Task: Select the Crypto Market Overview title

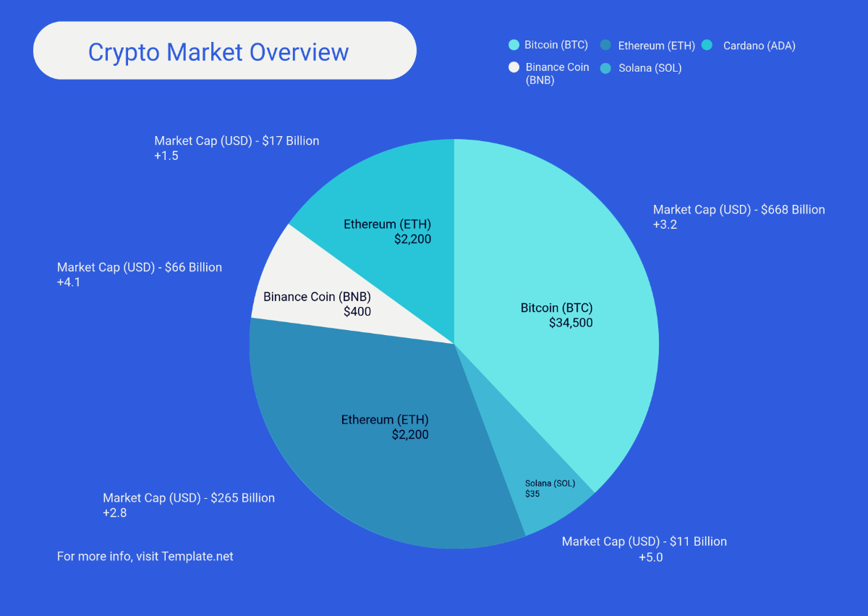Action: point(218,52)
